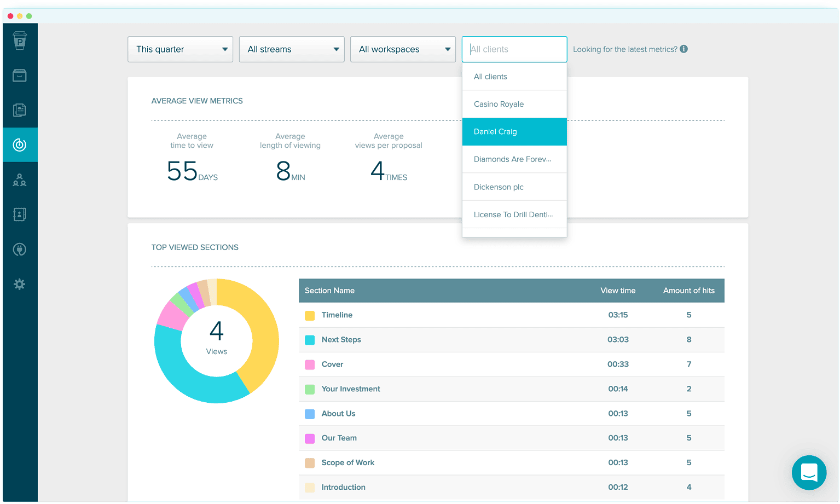Open the snippets drawer icon in sidebar
The image size is (840, 504).
[20, 76]
